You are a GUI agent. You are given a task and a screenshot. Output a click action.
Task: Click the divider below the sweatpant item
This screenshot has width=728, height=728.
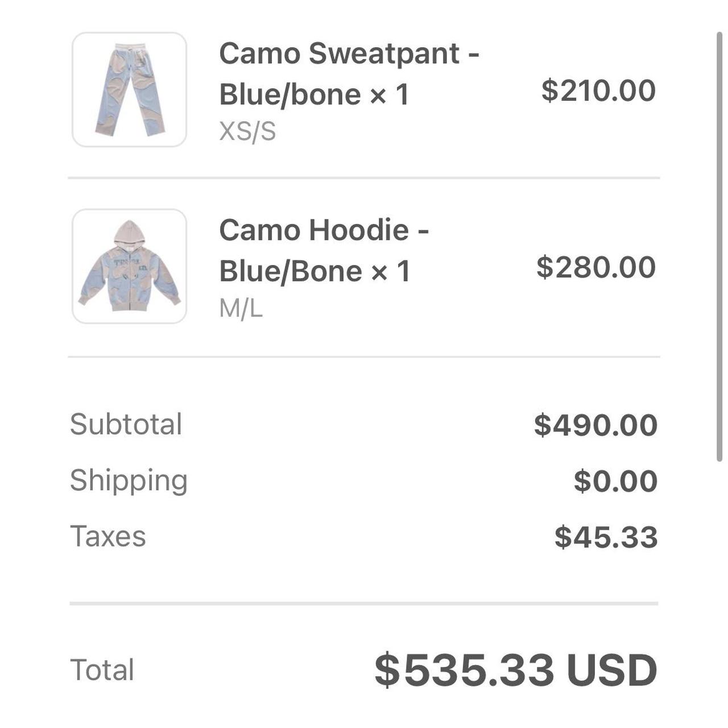(364, 177)
